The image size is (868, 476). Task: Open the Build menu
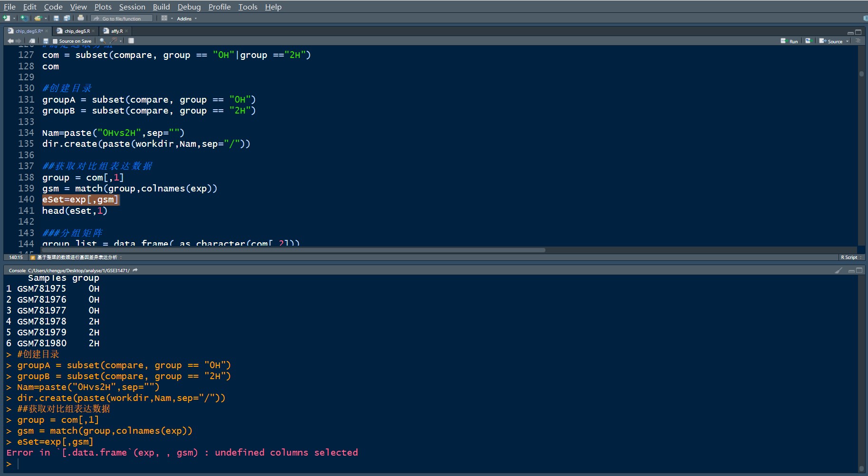tap(161, 7)
